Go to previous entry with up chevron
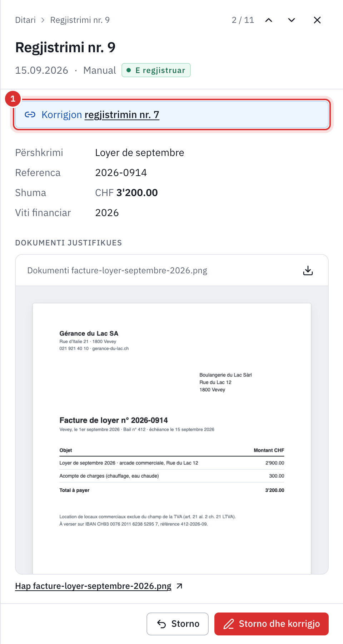The image size is (343, 644). (269, 20)
